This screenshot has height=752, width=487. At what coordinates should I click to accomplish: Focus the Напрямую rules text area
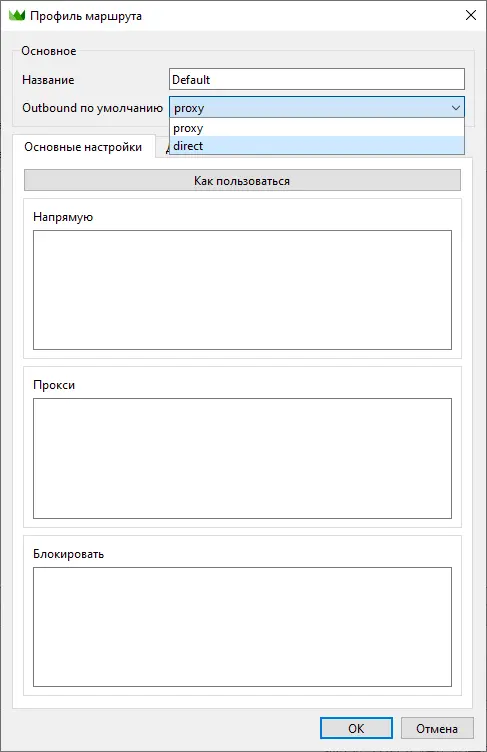pyautogui.click(x=242, y=290)
